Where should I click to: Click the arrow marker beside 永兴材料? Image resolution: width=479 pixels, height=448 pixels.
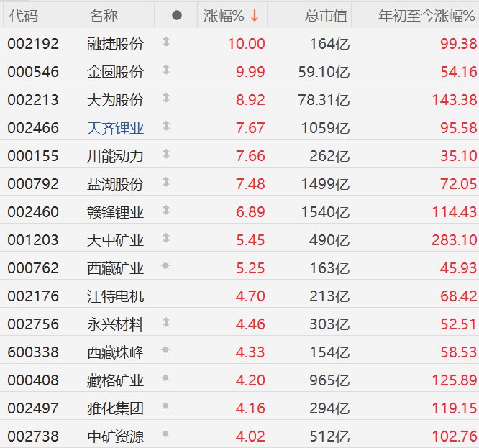click(166, 323)
